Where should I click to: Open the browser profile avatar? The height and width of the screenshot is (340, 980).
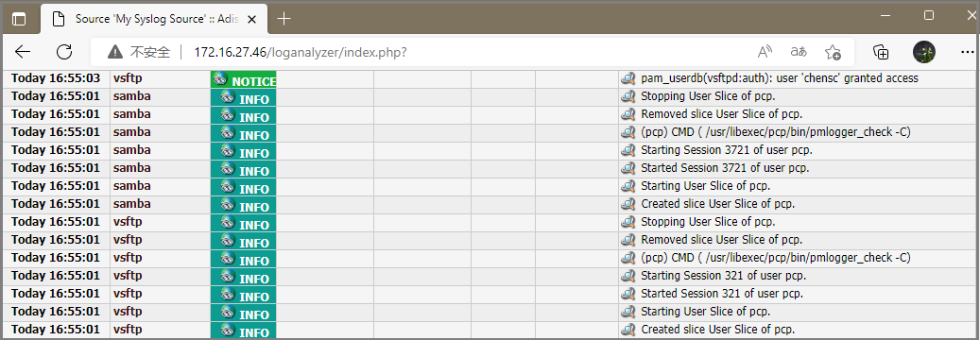[924, 52]
